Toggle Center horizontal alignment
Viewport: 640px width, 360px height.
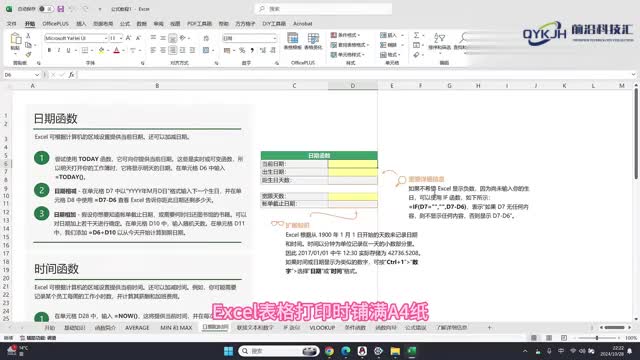[163, 50]
